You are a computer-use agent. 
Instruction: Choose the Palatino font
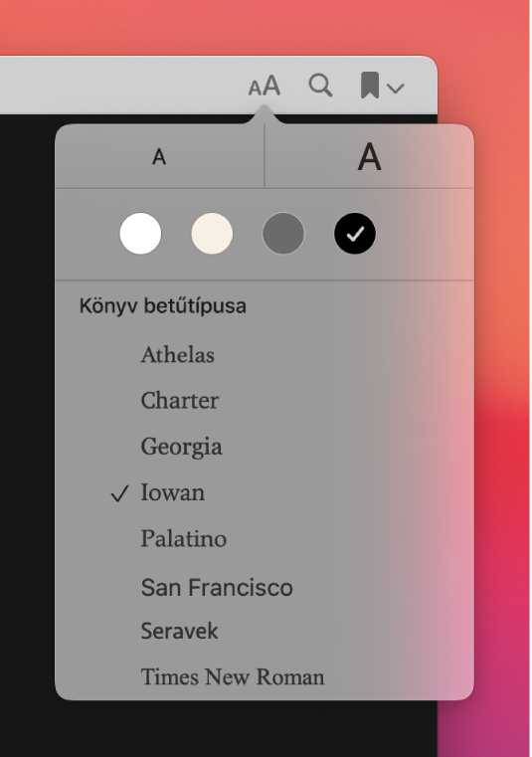click(183, 538)
